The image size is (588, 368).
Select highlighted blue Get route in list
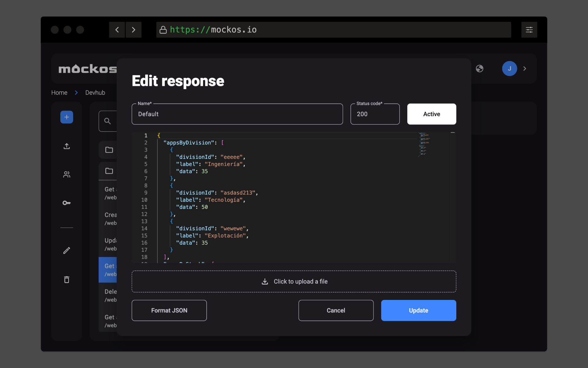(108, 270)
